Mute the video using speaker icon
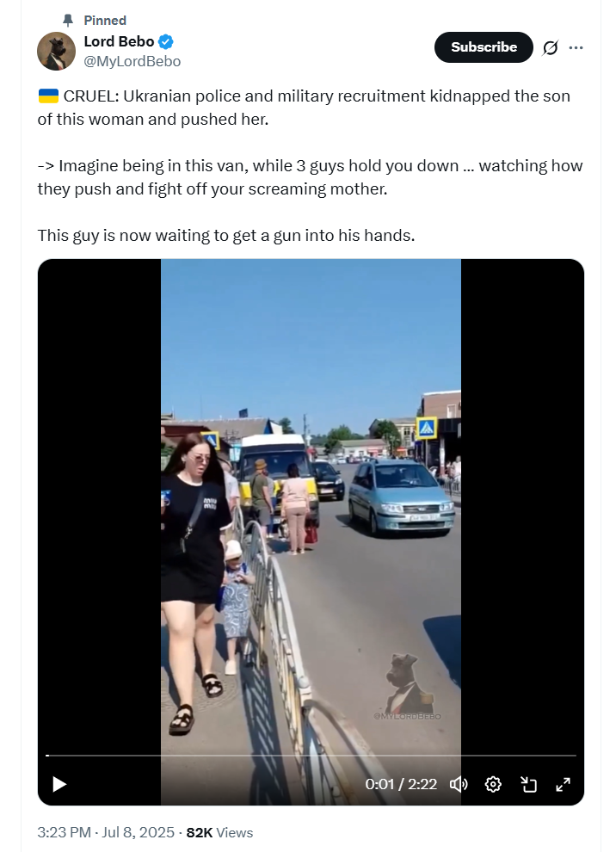The image size is (616, 852). (459, 784)
